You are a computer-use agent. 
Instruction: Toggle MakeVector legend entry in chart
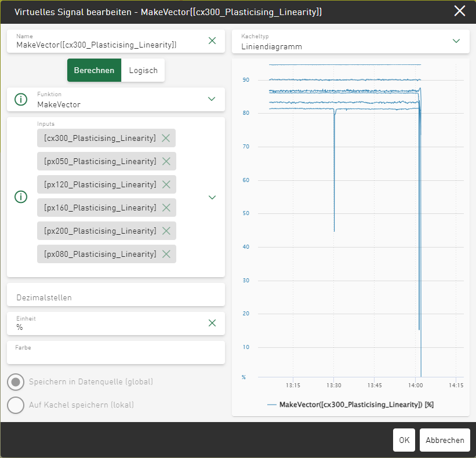[350, 405]
